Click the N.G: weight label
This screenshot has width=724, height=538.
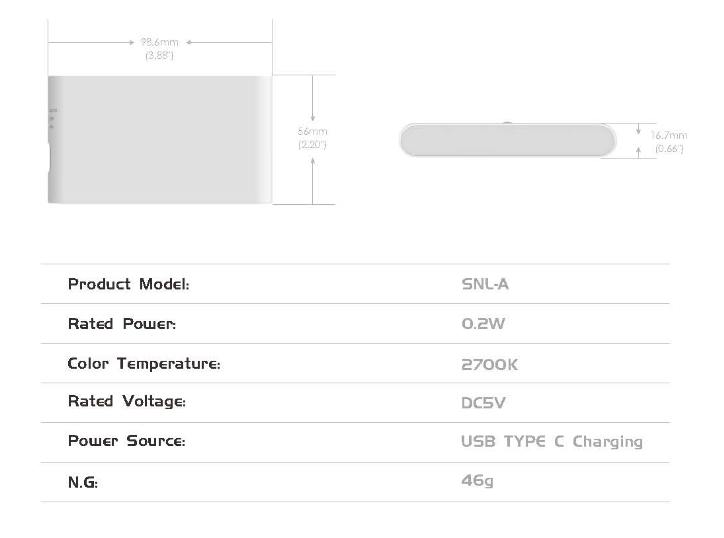pyautogui.click(x=83, y=482)
